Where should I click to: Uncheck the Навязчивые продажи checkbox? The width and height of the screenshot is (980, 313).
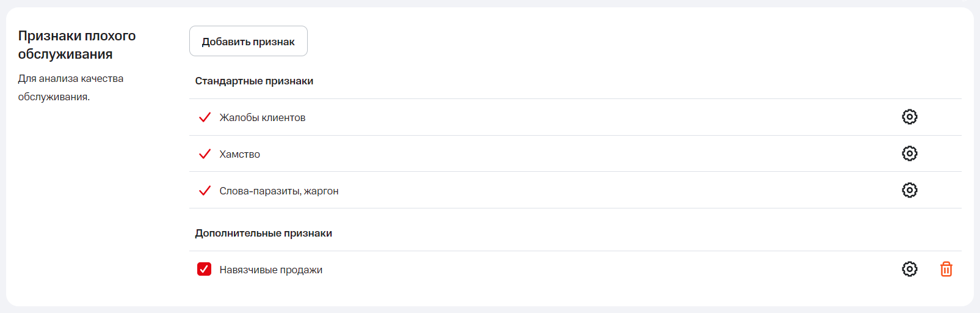204,269
